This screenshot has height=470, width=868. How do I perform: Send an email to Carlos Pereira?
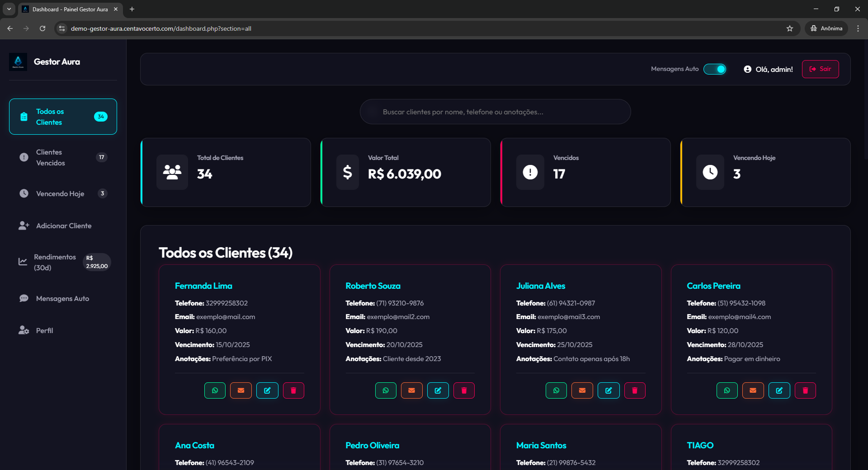752,390
